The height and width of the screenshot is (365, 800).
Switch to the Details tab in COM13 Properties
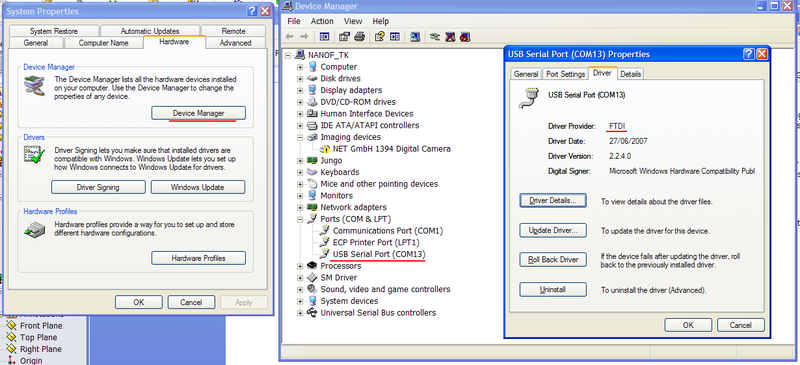click(x=631, y=74)
